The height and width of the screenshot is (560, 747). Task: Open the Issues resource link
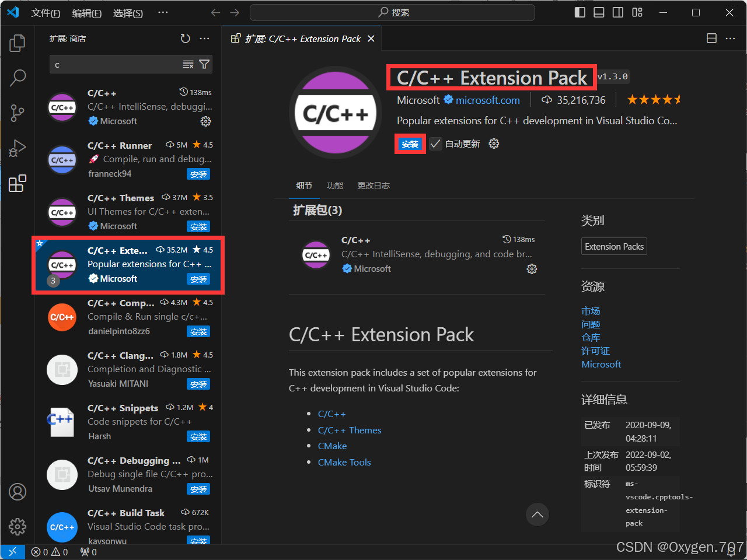[591, 324]
